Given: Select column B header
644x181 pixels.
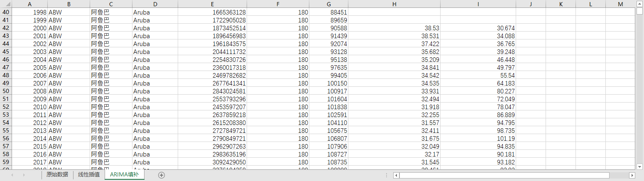Looking at the screenshot, I should pyautogui.click(x=69, y=4).
